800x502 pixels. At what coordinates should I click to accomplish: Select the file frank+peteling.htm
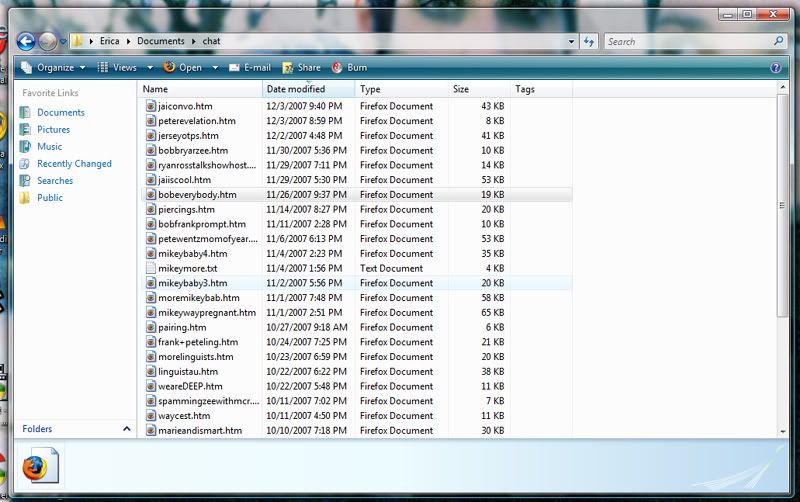pyautogui.click(x=197, y=342)
